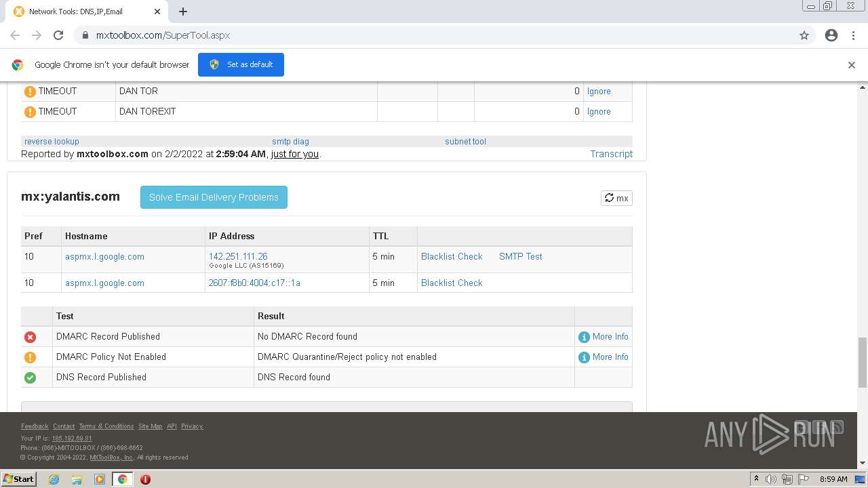Open More Info for DMARC Record Published
The image size is (868, 488).
tap(610, 337)
